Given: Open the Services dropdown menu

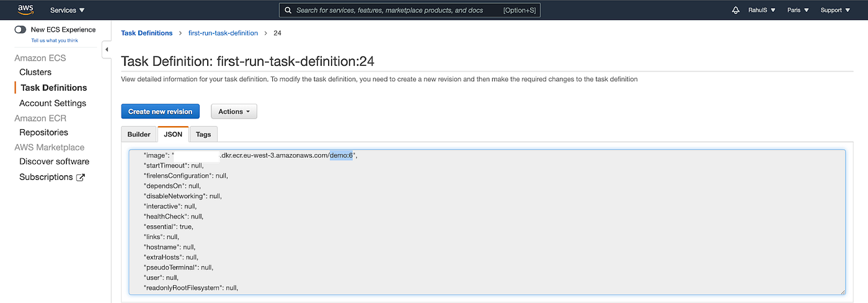Looking at the screenshot, I should 68,10.
